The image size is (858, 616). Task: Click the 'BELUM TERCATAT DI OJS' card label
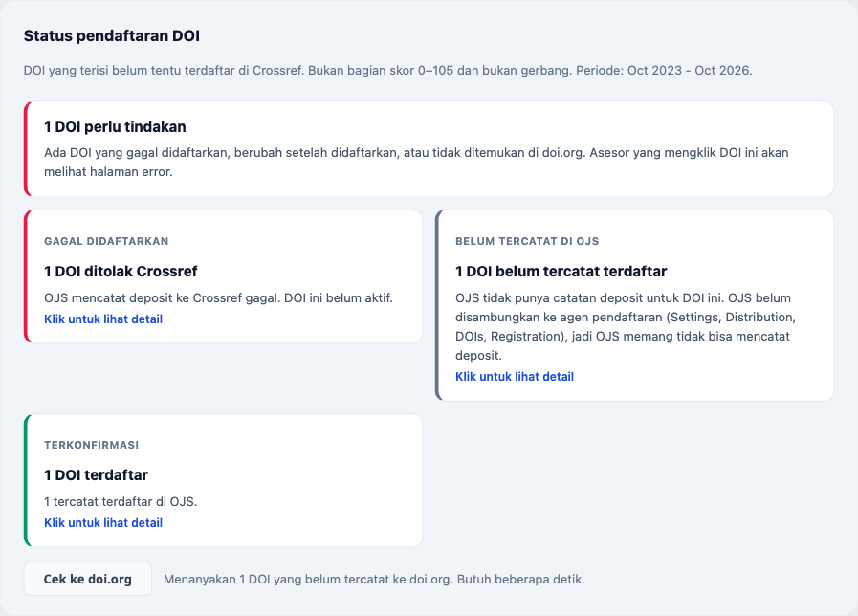[527, 241]
